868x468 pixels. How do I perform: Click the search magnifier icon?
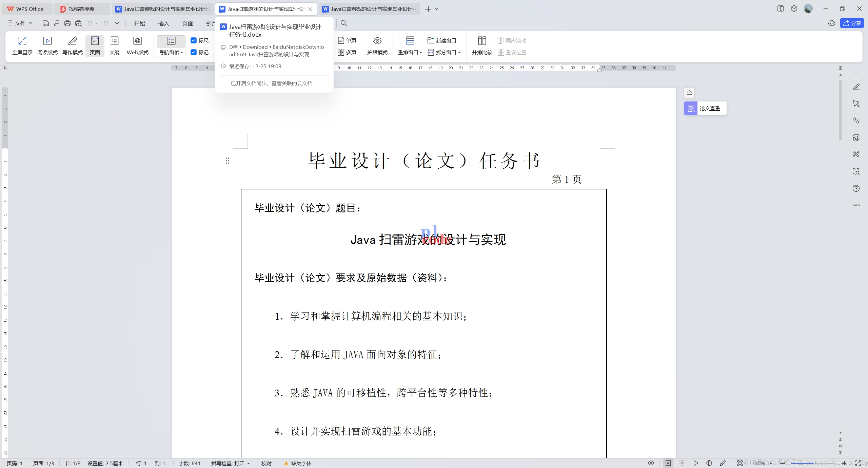tap(344, 23)
